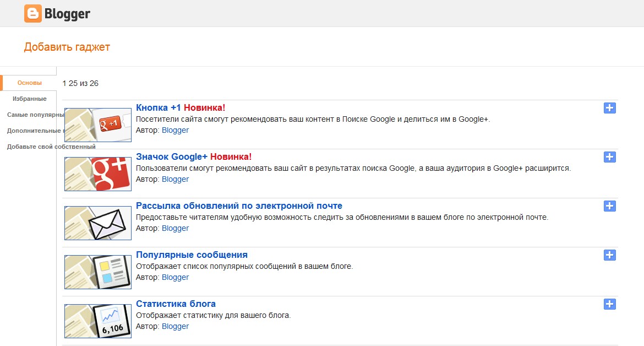Switch to the Избранные tab
The height and width of the screenshot is (346, 644).
[30, 99]
